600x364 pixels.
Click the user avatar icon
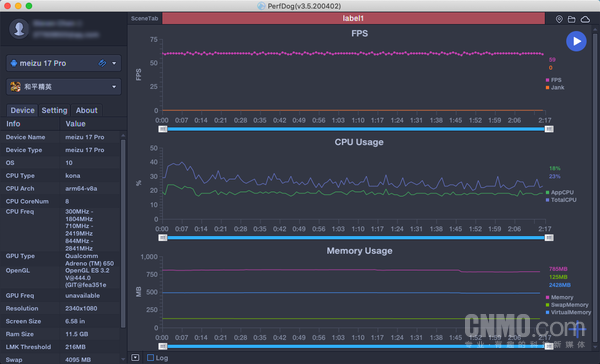click(19, 29)
